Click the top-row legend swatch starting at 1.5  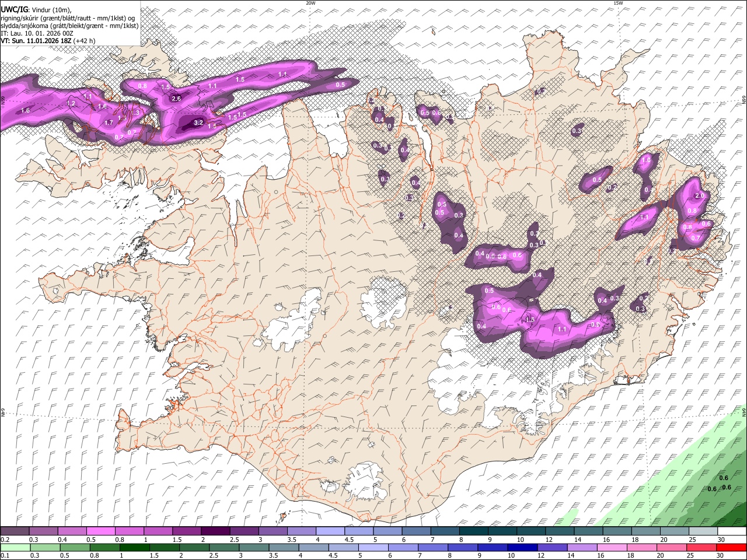(x=187, y=531)
